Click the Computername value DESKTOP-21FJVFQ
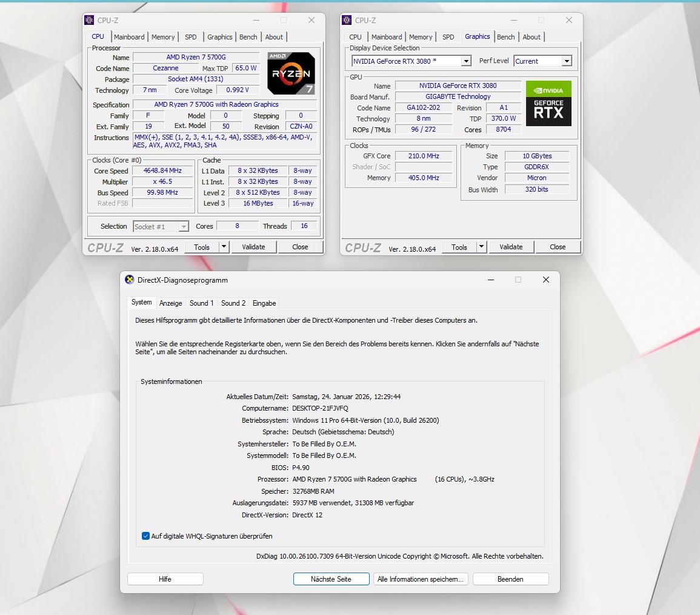700x615 pixels. 320,408
